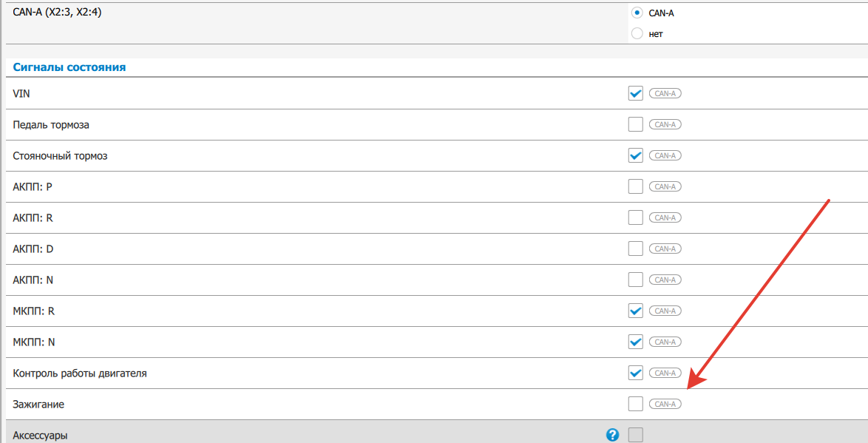Viewport: 868px width, 443px height.
Task: Select the нет radio option
Action: [x=637, y=33]
